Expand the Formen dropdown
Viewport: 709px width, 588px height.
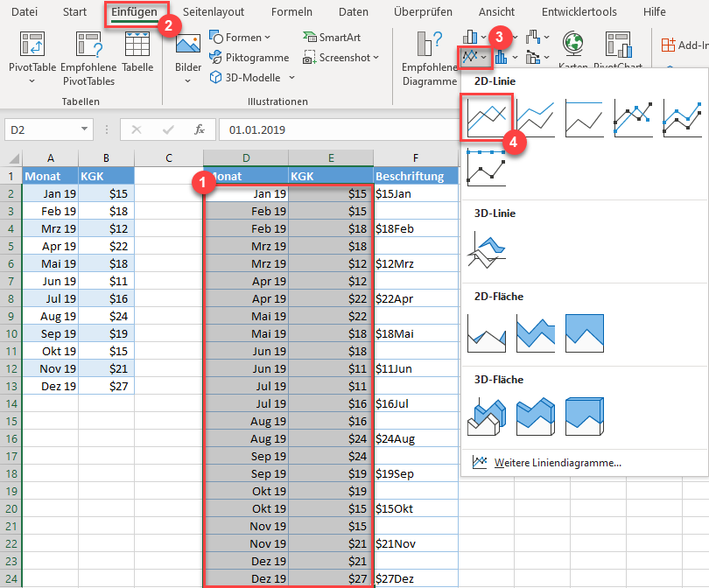pyautogui.click(x=267, y=38)
